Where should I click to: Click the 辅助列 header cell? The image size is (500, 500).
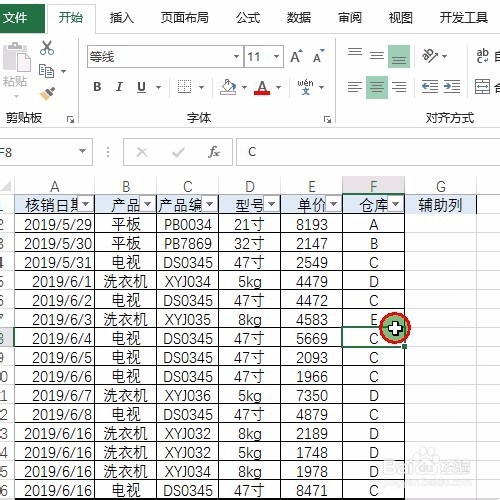[x=441, y=204]
